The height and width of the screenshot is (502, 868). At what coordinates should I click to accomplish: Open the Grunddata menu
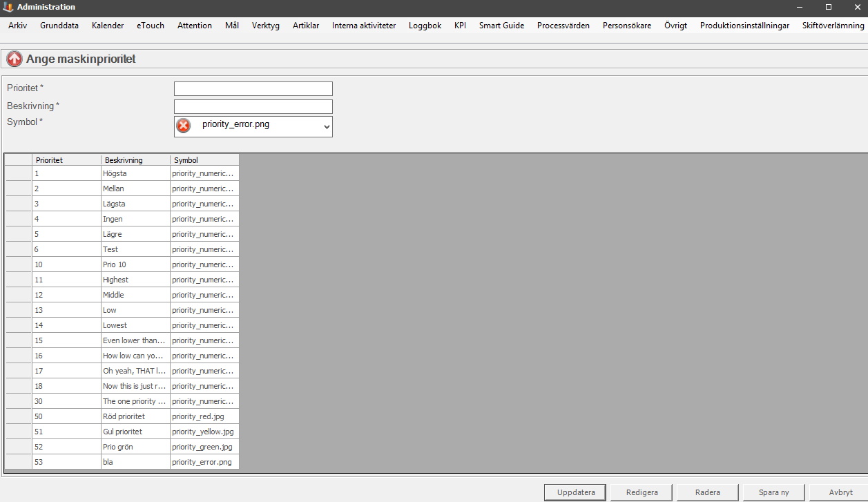(59, 26)
